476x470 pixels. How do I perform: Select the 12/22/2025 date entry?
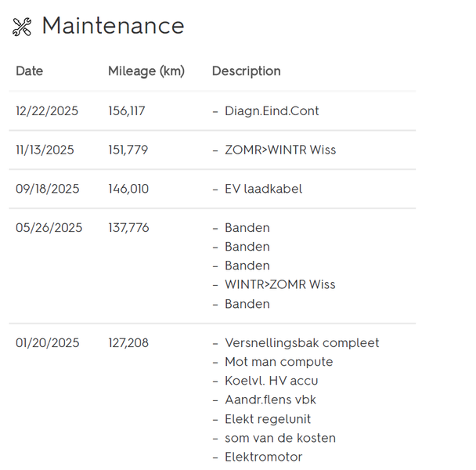47,111
